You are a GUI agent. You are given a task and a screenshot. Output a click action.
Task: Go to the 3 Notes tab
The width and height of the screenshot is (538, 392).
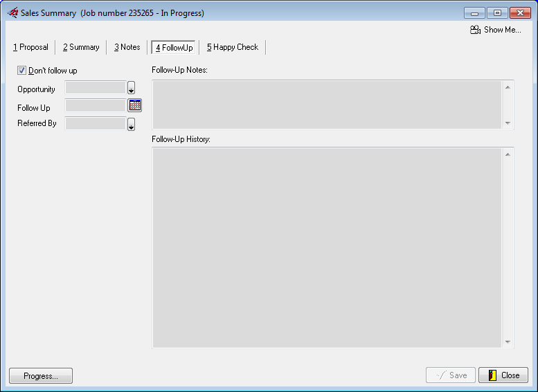point(127,47)
